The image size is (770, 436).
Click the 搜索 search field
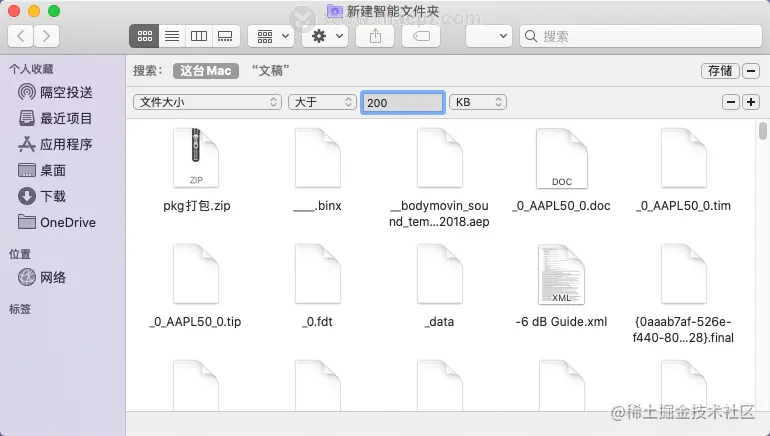(x=640, y=36)
